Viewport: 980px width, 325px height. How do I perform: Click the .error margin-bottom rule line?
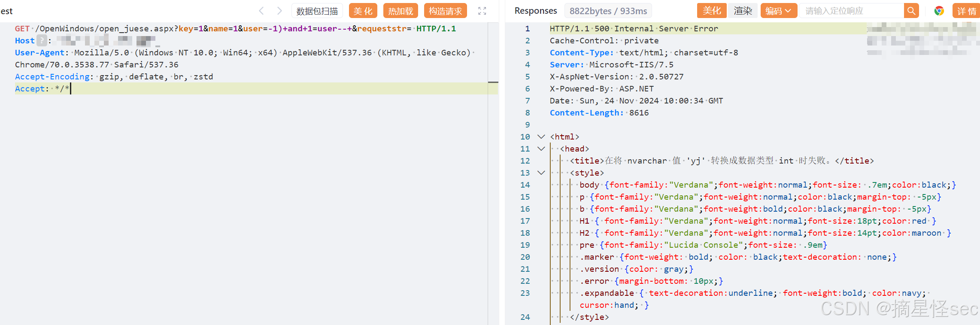(x=651, y=281)
